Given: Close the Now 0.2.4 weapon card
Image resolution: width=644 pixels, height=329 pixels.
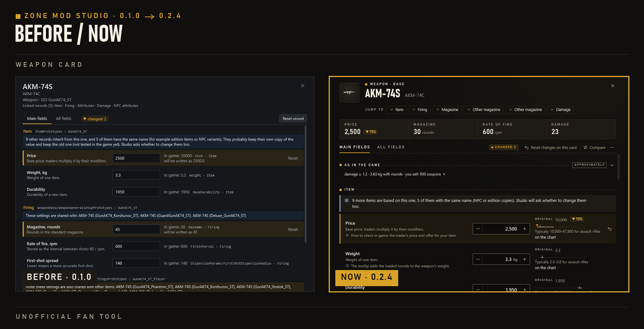Looking at the screenshot, I should tap(613, 86).
